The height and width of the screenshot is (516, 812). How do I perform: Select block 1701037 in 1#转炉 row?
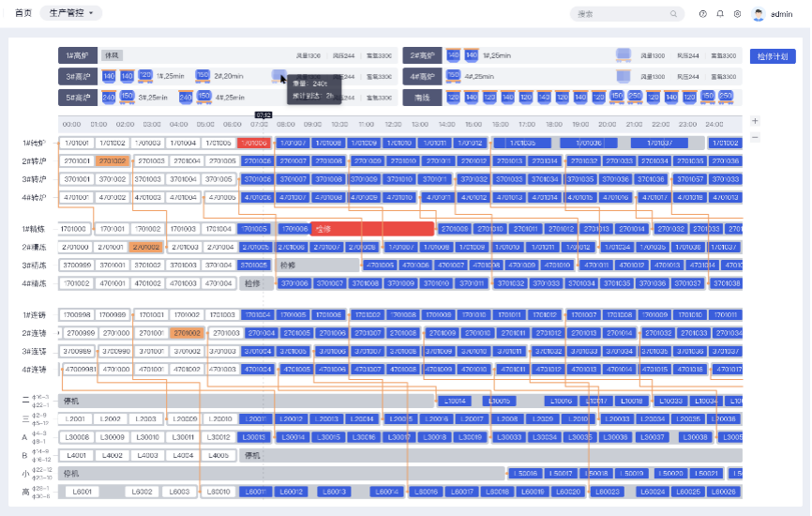[659, 143]
